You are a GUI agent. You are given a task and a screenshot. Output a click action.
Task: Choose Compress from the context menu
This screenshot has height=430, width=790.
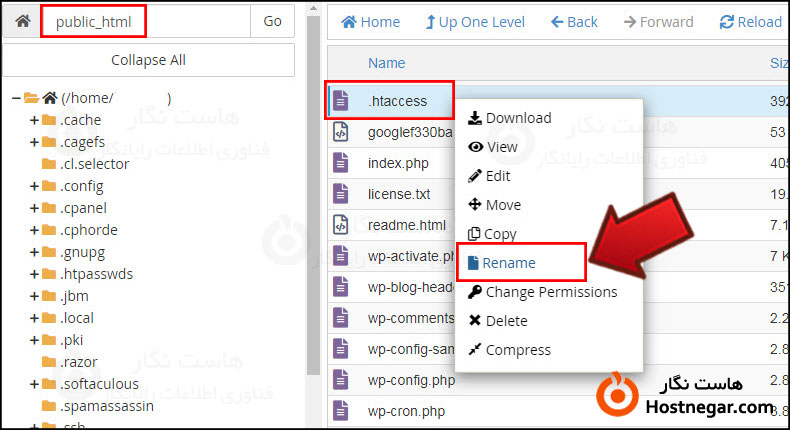click(x=509, y=350)
